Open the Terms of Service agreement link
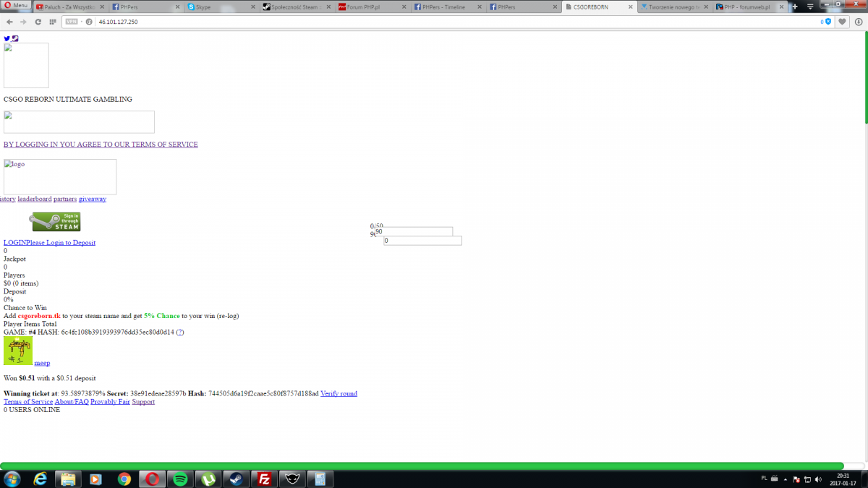Viewport: 868px width, 488px height. click(101, 145)
